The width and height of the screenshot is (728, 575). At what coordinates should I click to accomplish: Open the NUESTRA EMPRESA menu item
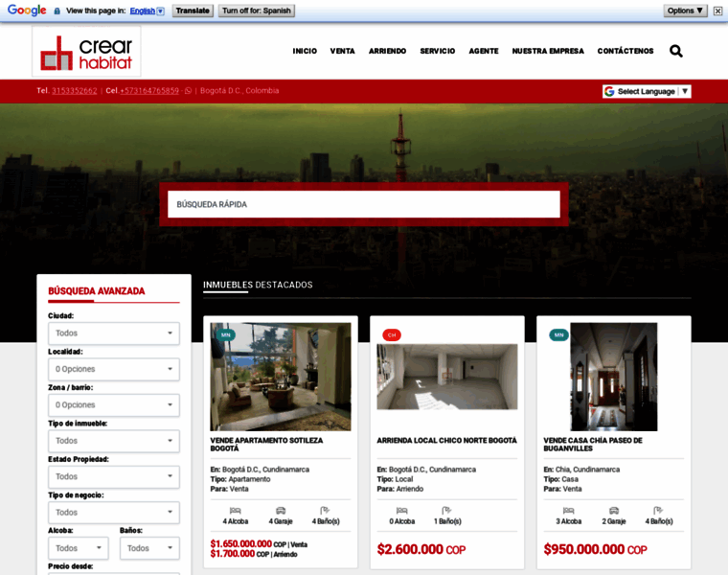548,51
